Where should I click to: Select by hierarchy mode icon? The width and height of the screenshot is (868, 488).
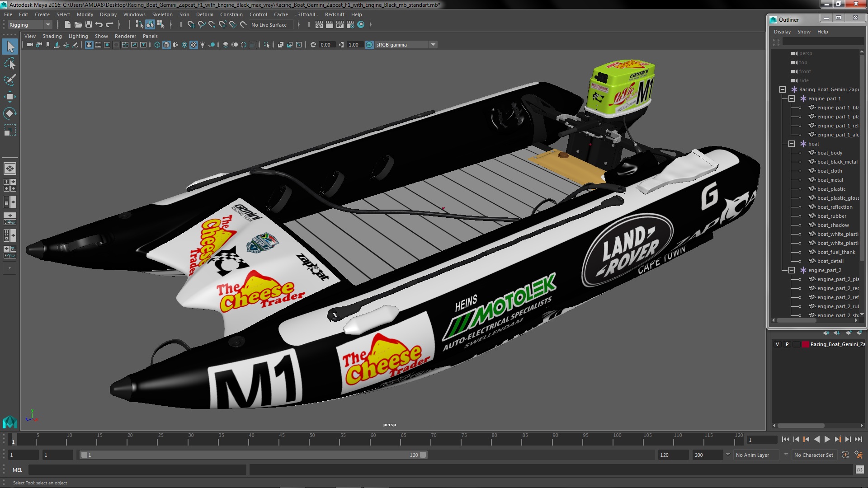(139, 25)
